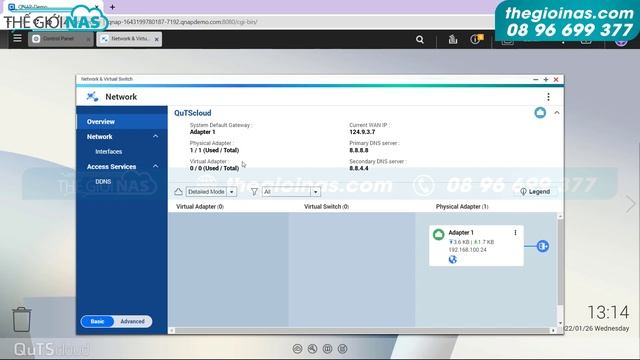Open the desktop search magnifier
Screen dimensions: 640x360
(x=420, y=39)
